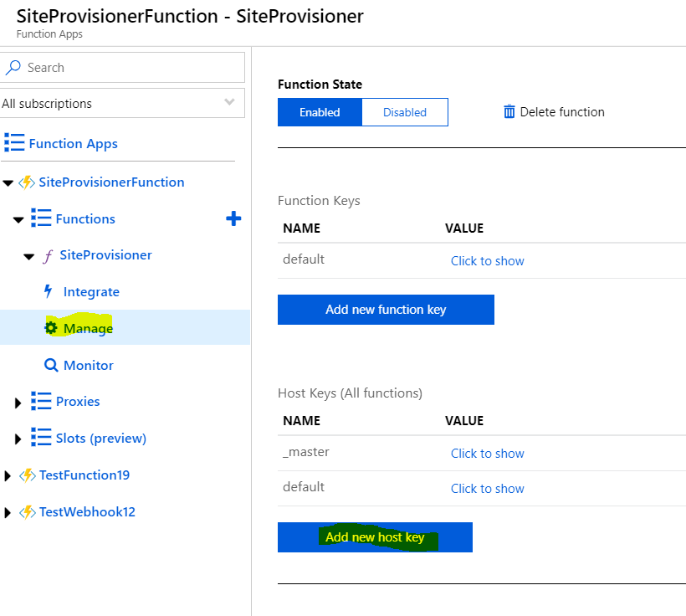Click the Function State heading
The image size is (686, 616).
[x=320, y=84]
